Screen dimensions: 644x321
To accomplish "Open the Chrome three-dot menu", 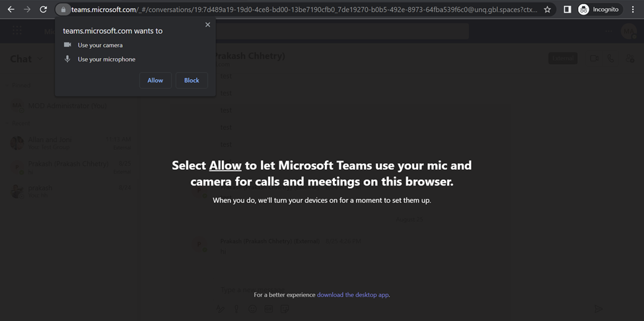I will pyautogui.click(x=633, y=9).
